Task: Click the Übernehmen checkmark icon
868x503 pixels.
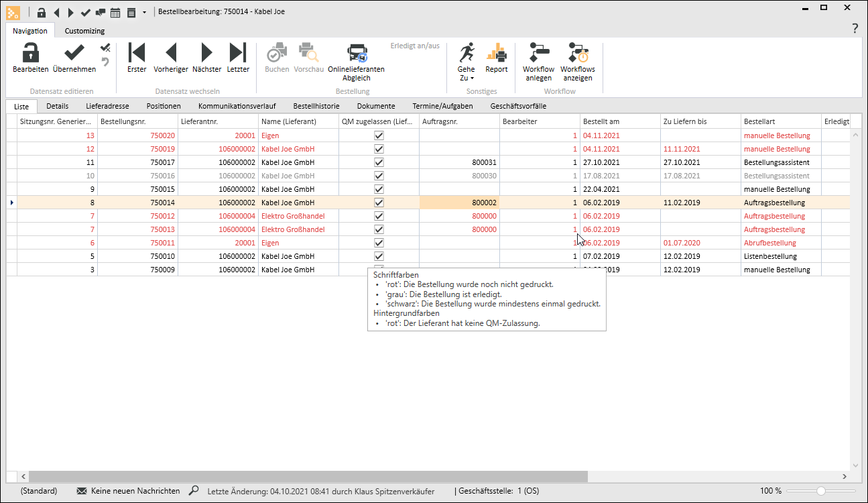Action: tap(74, 54)
